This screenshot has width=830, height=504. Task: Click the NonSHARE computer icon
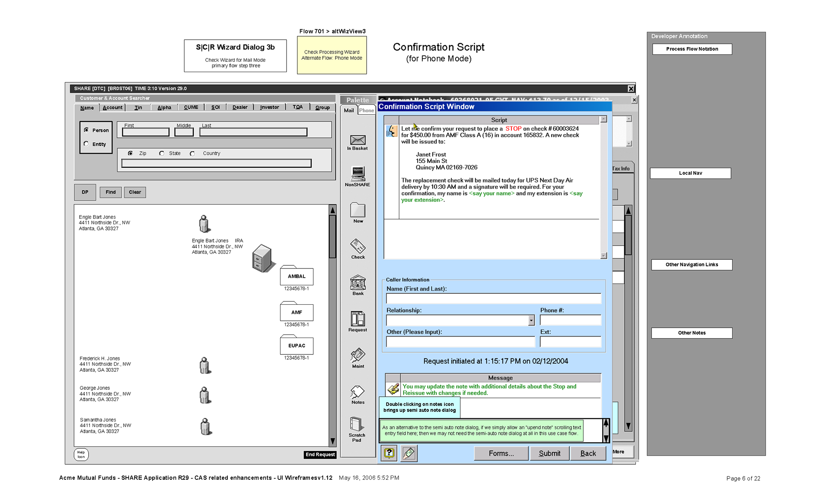(358, 174)
